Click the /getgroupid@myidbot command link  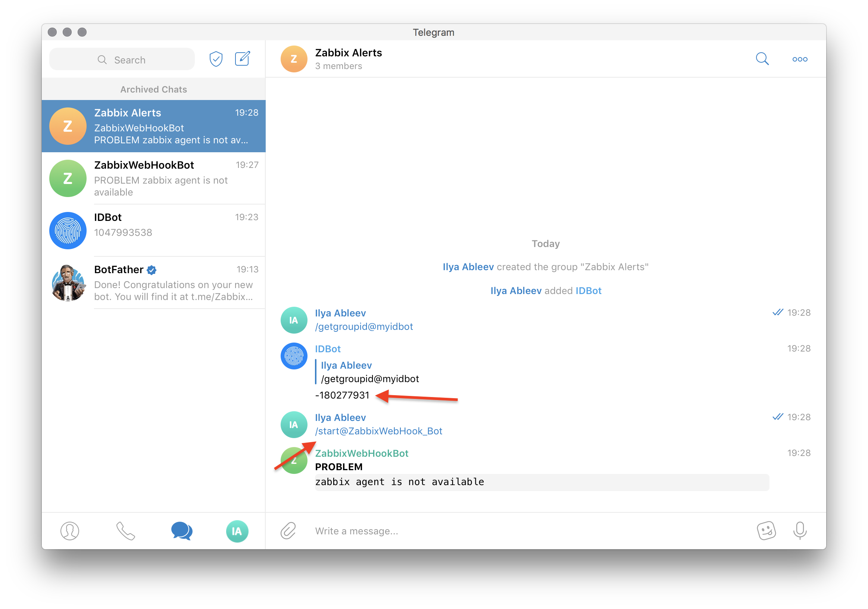(364, 326)
